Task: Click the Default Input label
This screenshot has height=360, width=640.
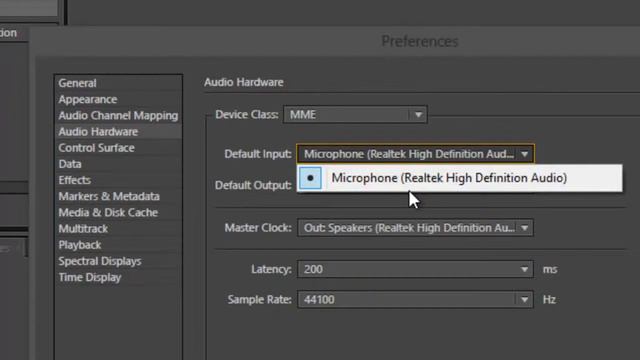Action: (x=258, y=154)
